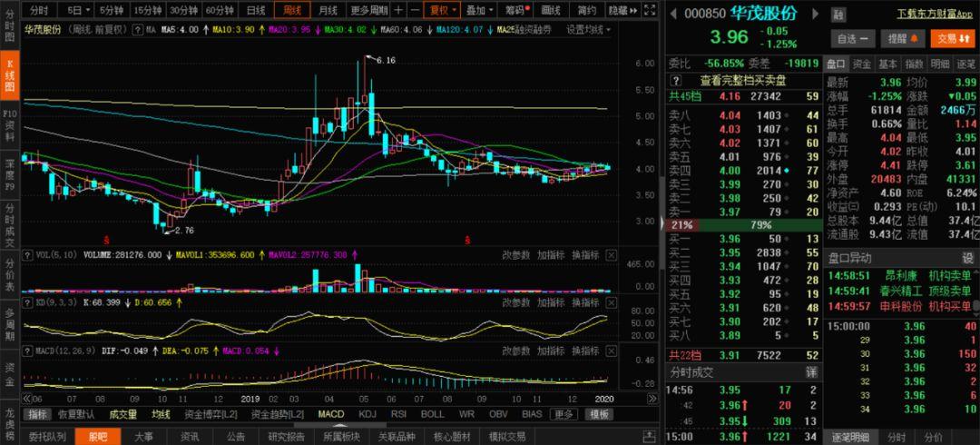Open the 深度F9 sidebar item
The width and height of the screenshot is (980, 445).
coord(10,177)
